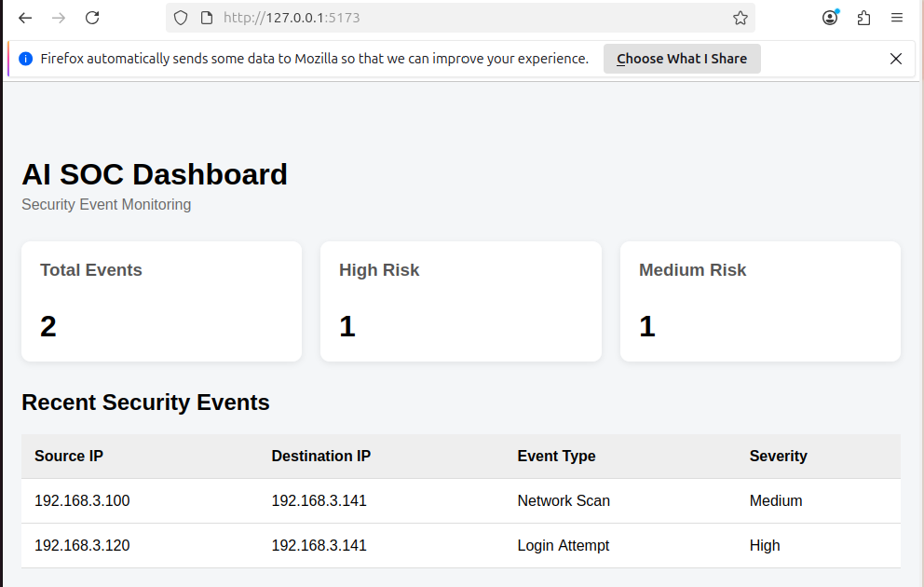
Task: Select the Total Events card label
Action: pyautogui.click(x=90, y=270)
